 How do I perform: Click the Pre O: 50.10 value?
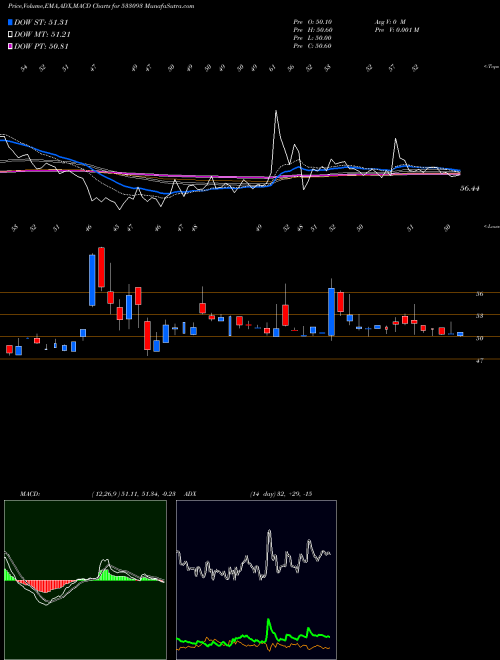point(313,22)
